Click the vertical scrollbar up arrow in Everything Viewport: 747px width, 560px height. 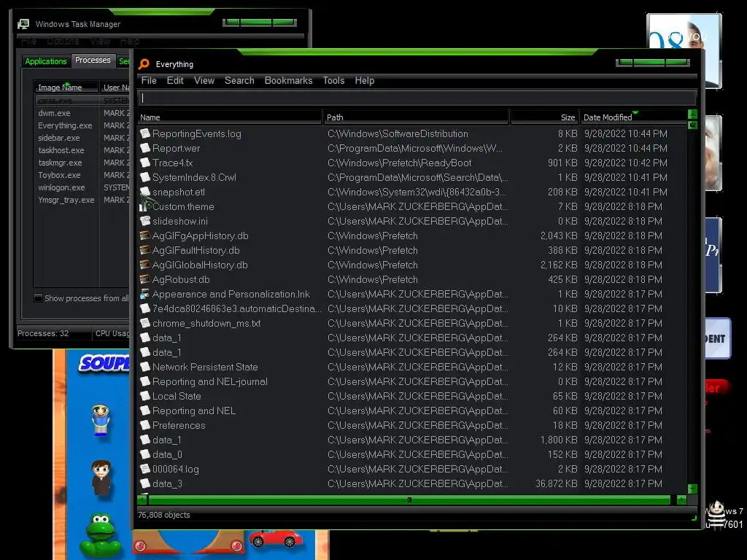[x=693, y=114]
